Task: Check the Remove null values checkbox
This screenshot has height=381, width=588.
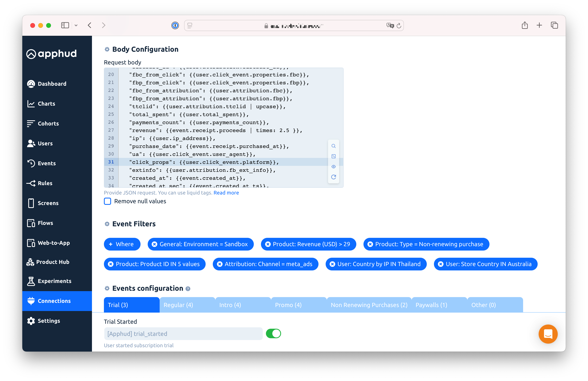Action: click(x=107, y=201)
